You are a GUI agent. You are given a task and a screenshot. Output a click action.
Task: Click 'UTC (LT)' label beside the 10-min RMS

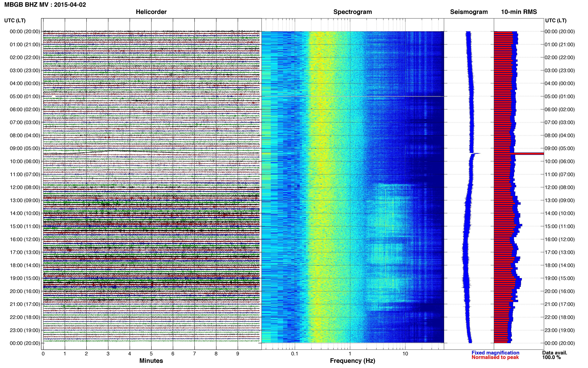[556, 20]
